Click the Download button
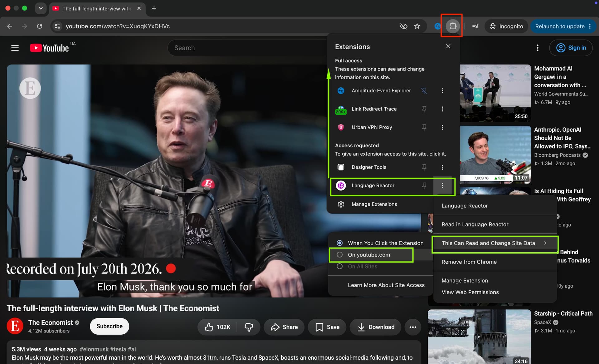Image resolution: width=599 pixels, height=364 pixels. click(x=376, y=327)
